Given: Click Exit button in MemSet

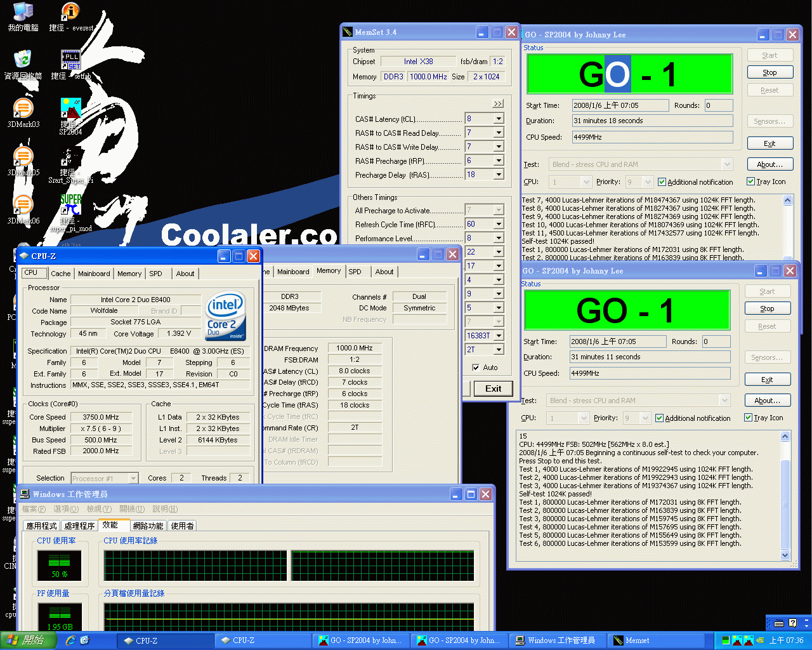Looking at the screenshot, I should tap(494, 388).
